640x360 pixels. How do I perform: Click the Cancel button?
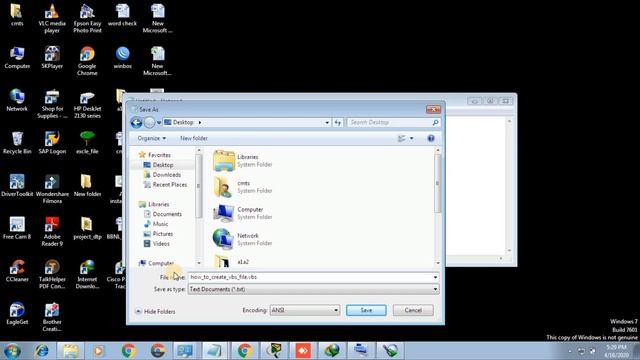pos(413,310)
